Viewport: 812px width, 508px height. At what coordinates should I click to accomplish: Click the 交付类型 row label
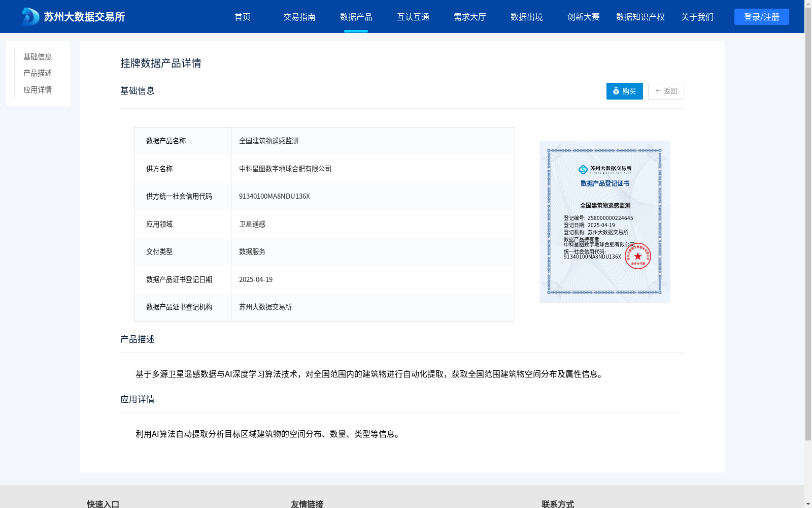tap(159, 251)
